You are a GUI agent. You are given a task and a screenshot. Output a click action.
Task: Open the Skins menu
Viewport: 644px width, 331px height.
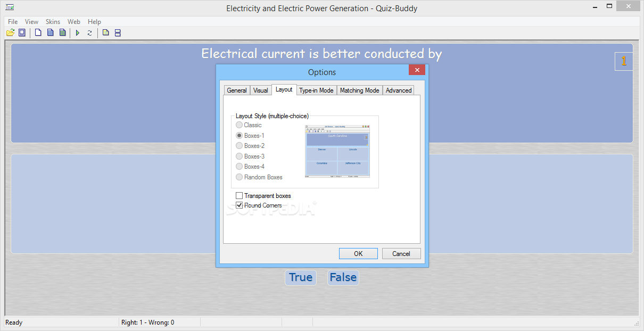(x=53, y=22)
